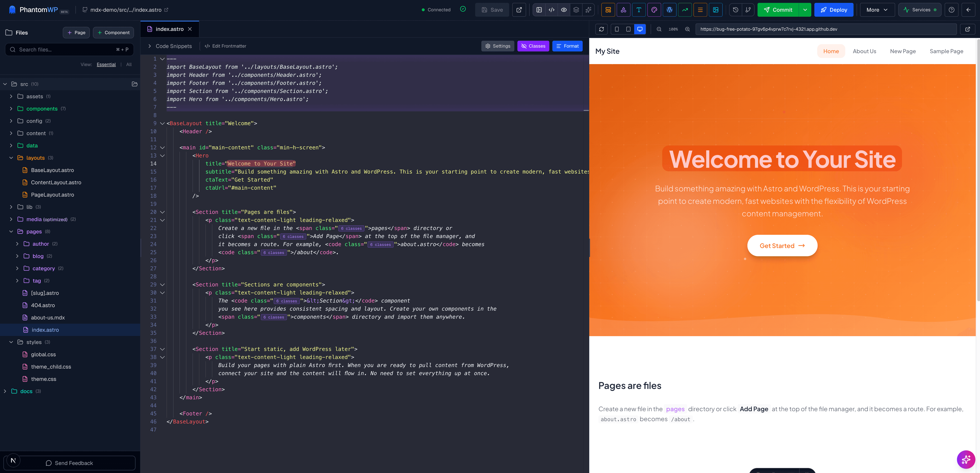
Task: Open About Us in preview navigation
Action: [864, 51]
